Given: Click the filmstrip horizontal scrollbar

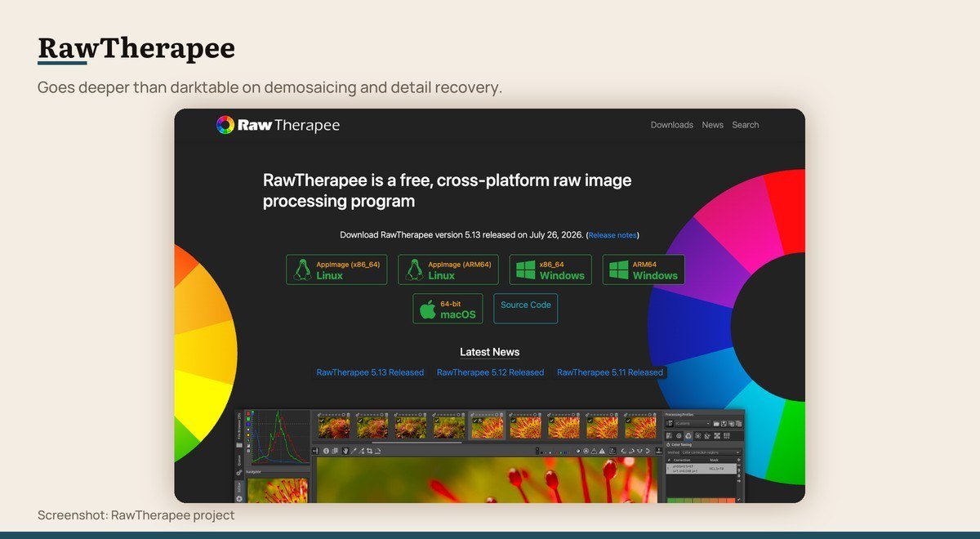Looking at the screenshot, I should pos(416,443).
